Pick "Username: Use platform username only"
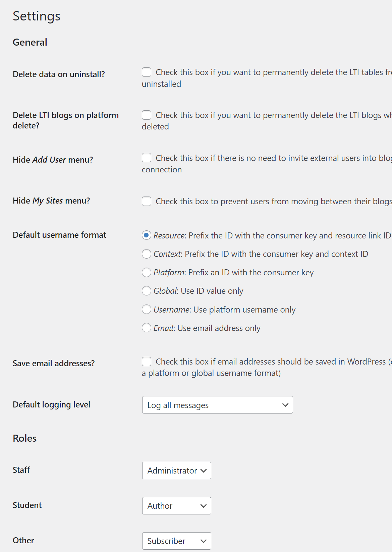The width and height of the screenshot is (392, 552). pos(147,309)
